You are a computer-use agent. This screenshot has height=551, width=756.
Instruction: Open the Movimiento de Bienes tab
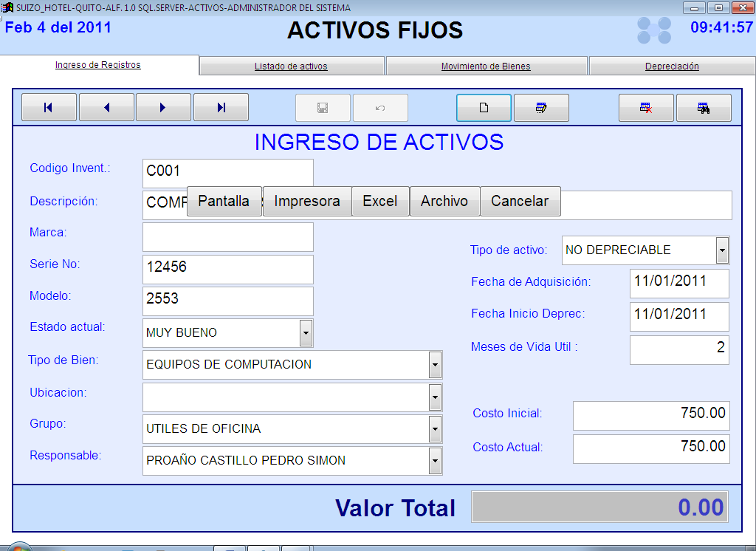coord(486,66)
